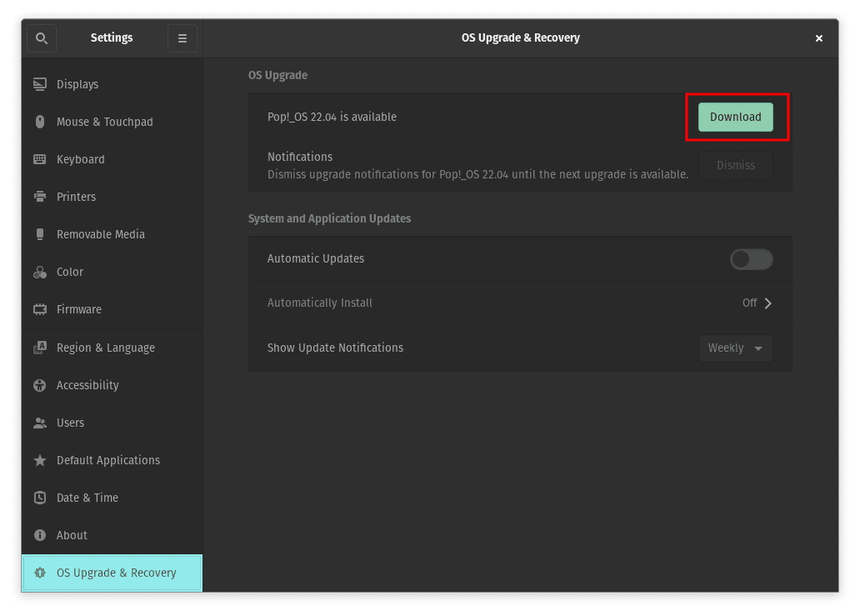The width and height of the screenshot is (860, 616).
Task: Click the Removable Media icon
Action: (x=39, y=234)
